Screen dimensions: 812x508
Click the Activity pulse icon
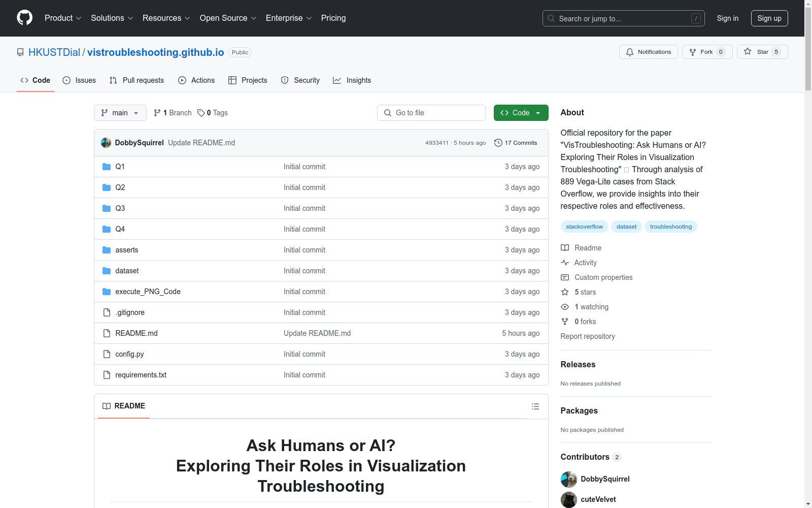click(565, 263)
